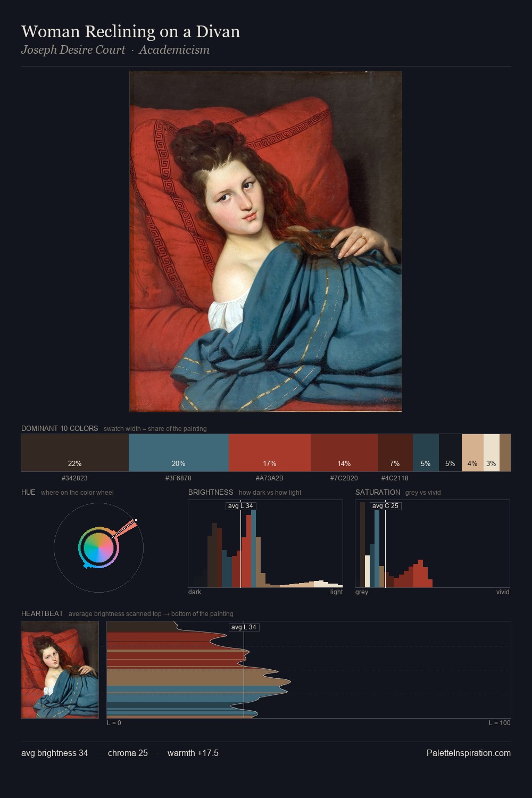Open the PaletteInspiration.com link
Screen dimensions: 532x798
coord(469,753)
